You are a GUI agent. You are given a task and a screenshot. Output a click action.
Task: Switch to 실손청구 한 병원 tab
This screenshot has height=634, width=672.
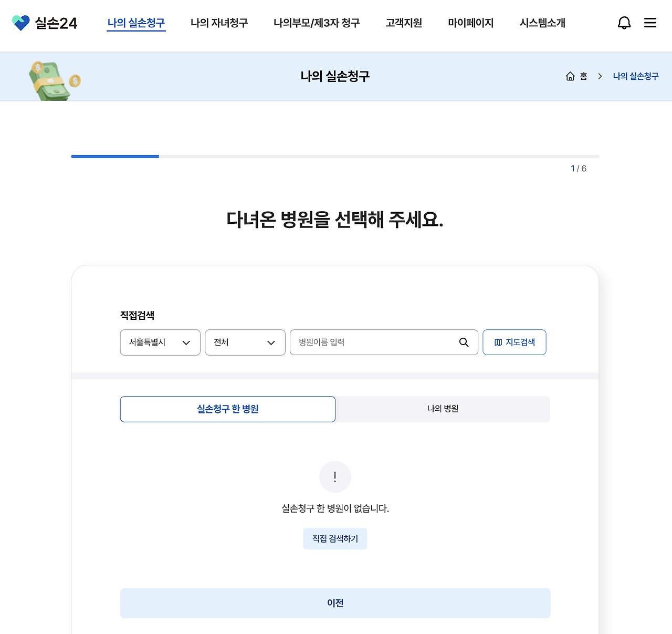[x=227, y=409]
